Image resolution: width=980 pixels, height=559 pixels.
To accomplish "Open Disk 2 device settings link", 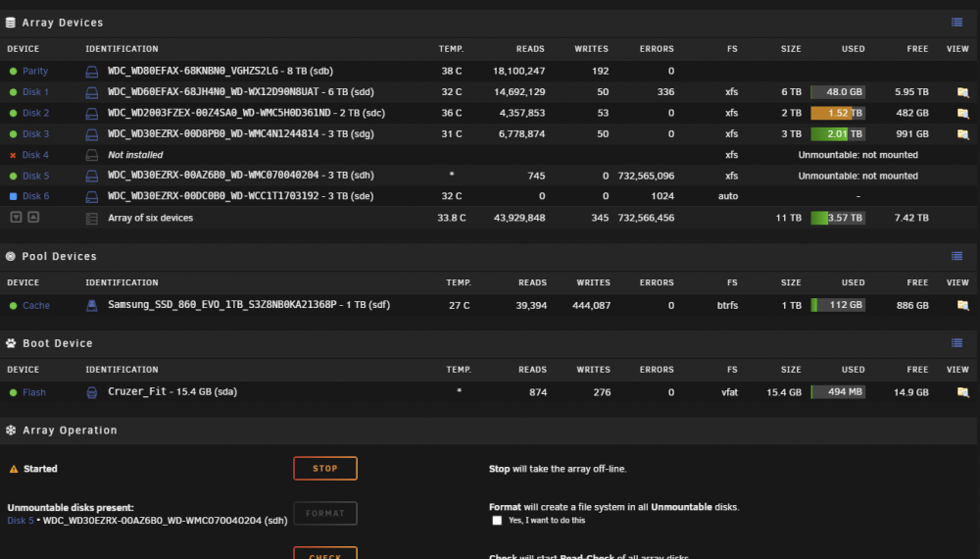I will (35, 113).
